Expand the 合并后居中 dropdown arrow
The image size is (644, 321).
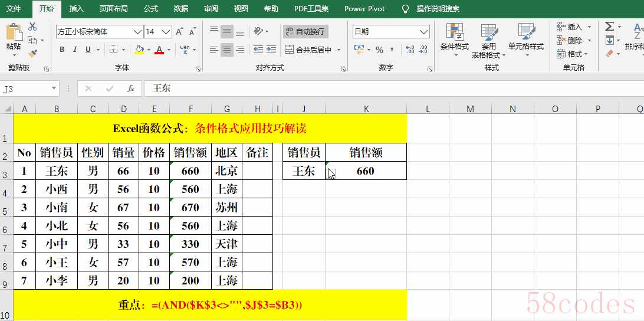339,50
